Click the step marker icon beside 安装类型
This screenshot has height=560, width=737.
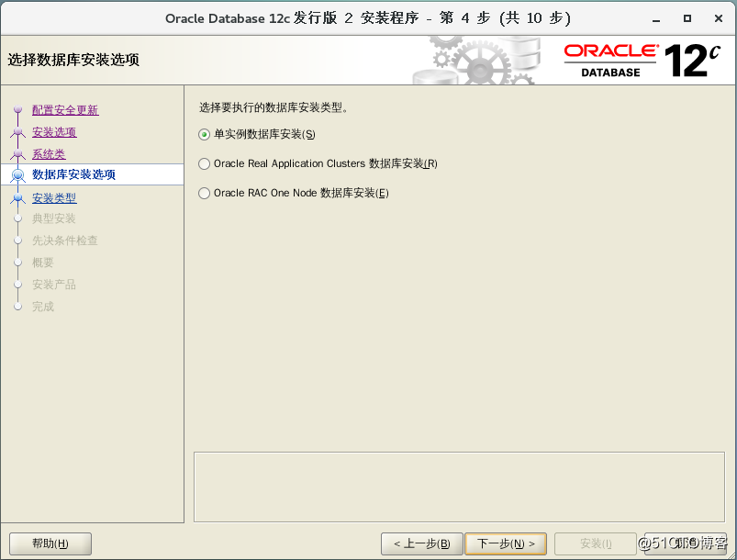(17, 198)
